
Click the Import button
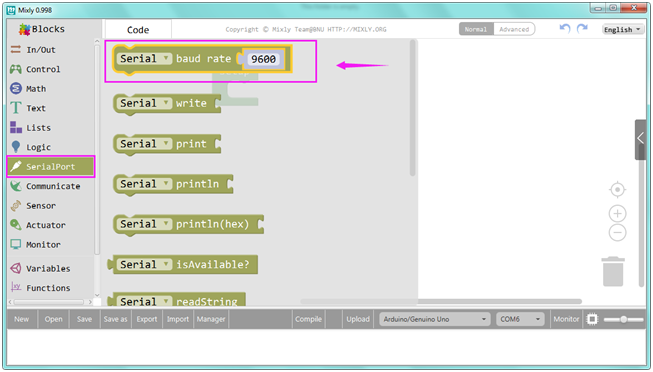click(178, 320)
